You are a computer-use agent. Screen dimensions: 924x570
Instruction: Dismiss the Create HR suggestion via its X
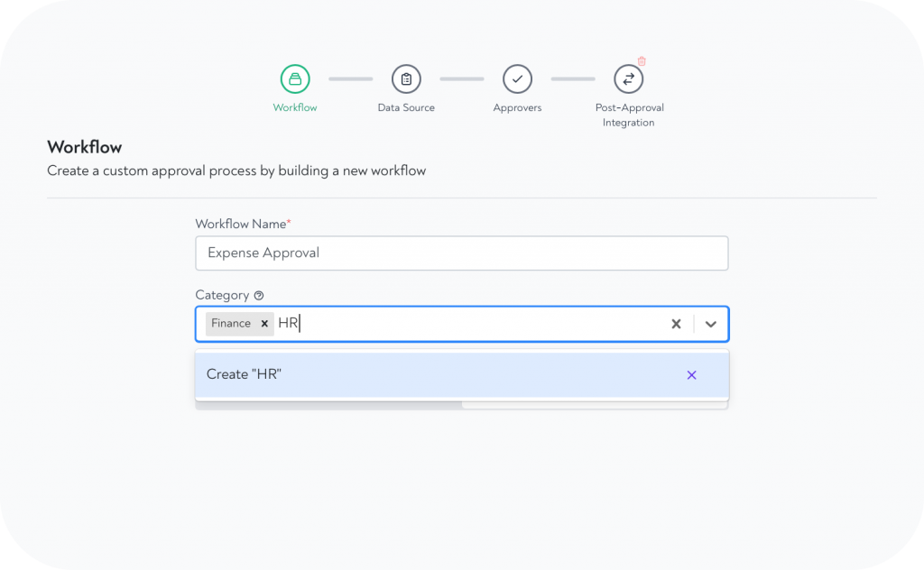pyautogui.click(x=691, y=374)
